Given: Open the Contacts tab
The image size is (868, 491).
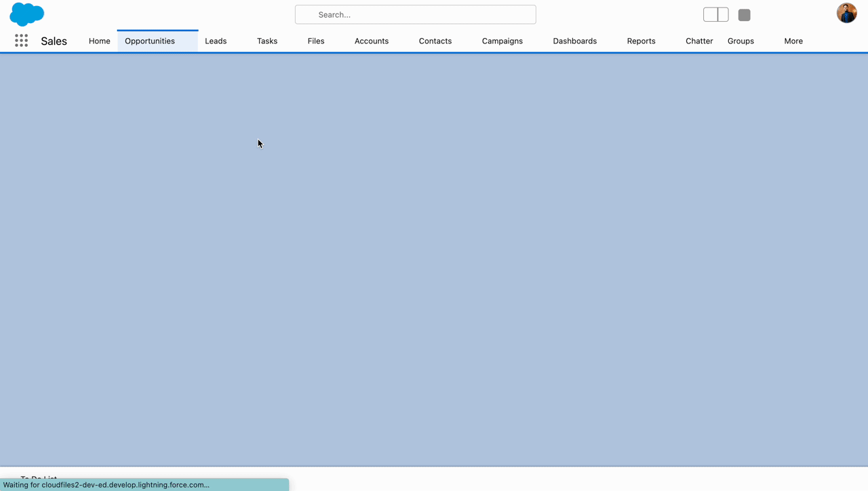Looking at the screenshot, I should tap(435, 41).
